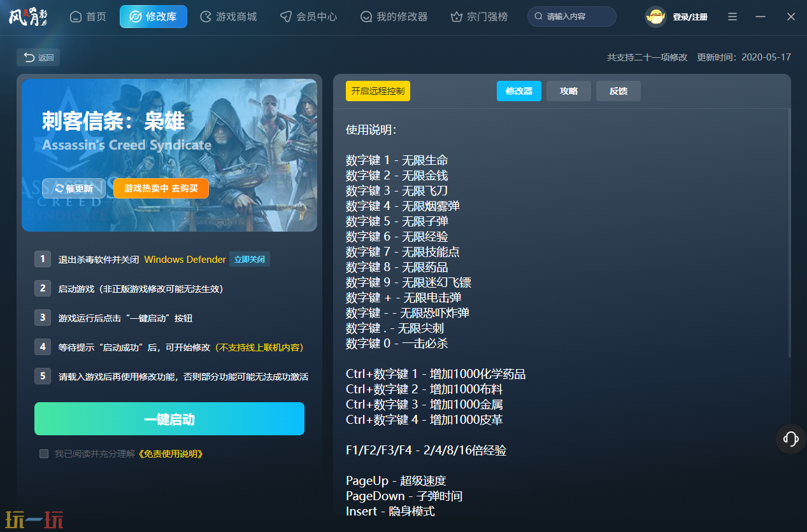The image size is (807, 532).
Task: Open 会员中心 tab
Action: coord(308,17)
